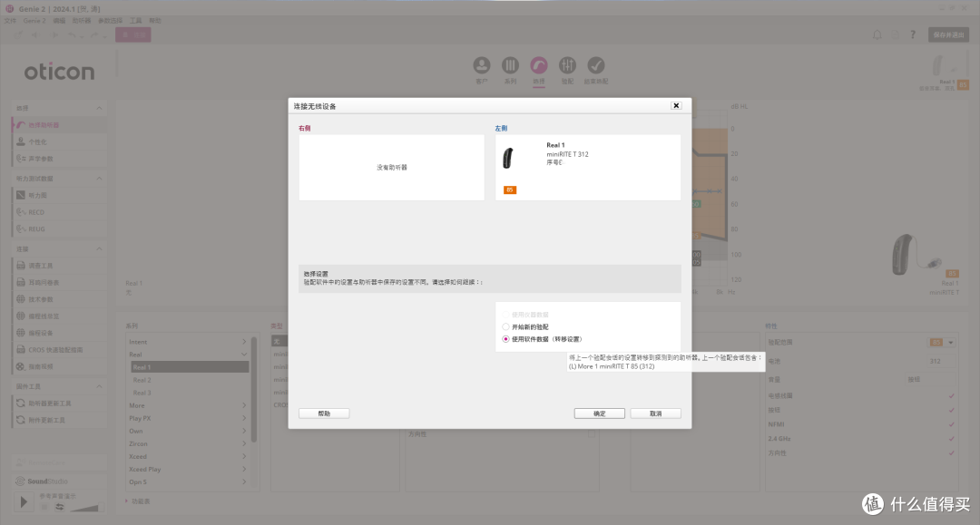Image resolution: width=980 pixels, height=525 pixels.
Task: Open SoundStudio in the sidebar
Action: [x=59, y=481]
